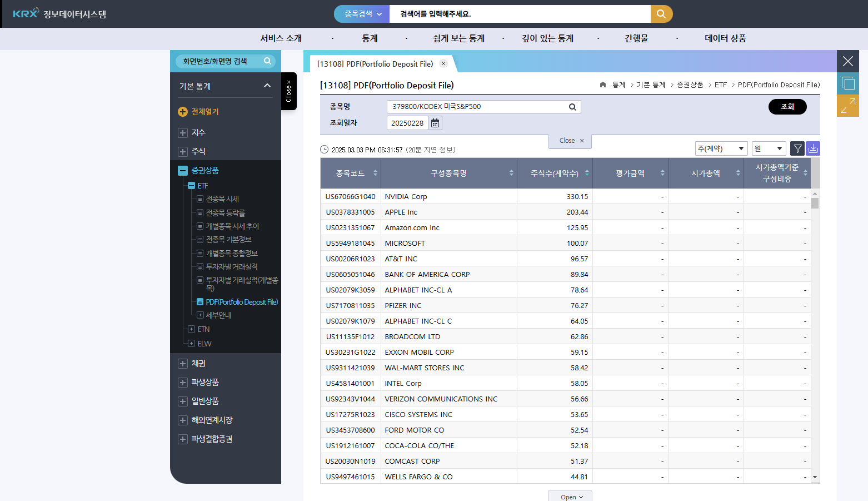Open the 원 currency dropdown

769,148
